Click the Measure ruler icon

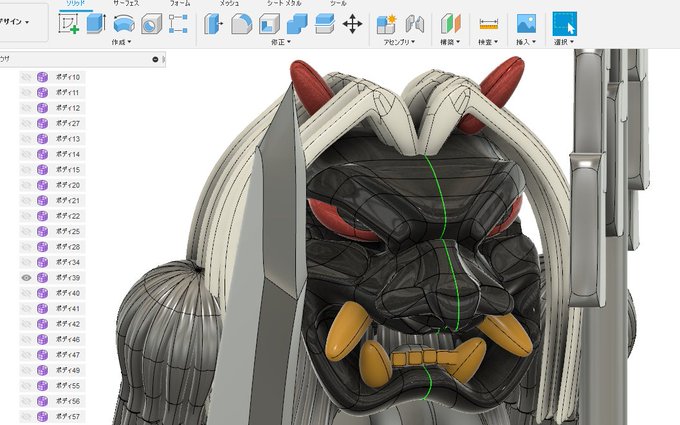pyautogui.click(x=489, y=24)
